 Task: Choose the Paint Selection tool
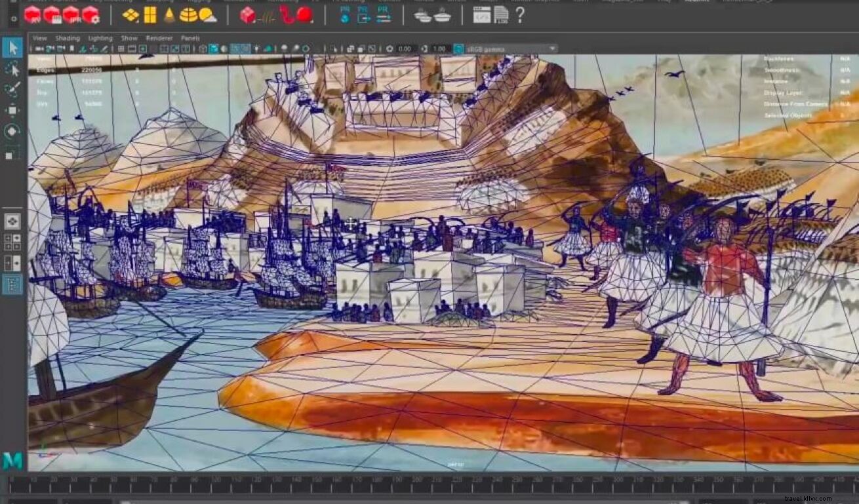[x=12, y=90]
